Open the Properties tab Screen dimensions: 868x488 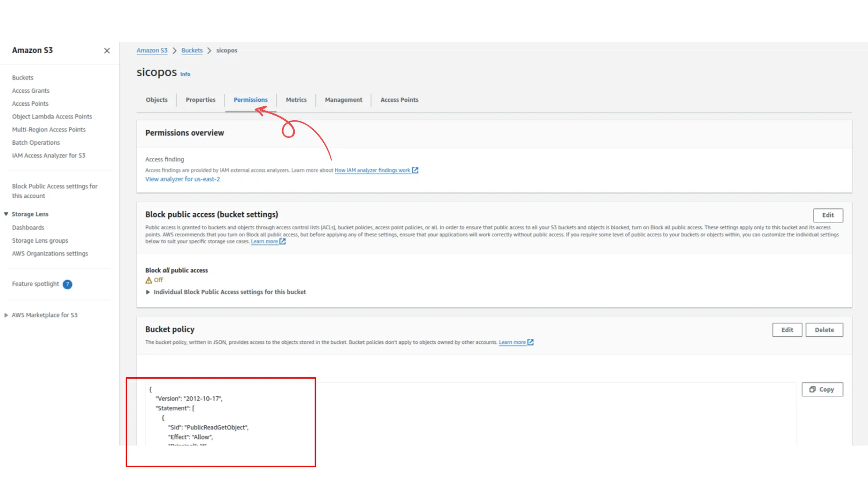click(200, 100)
